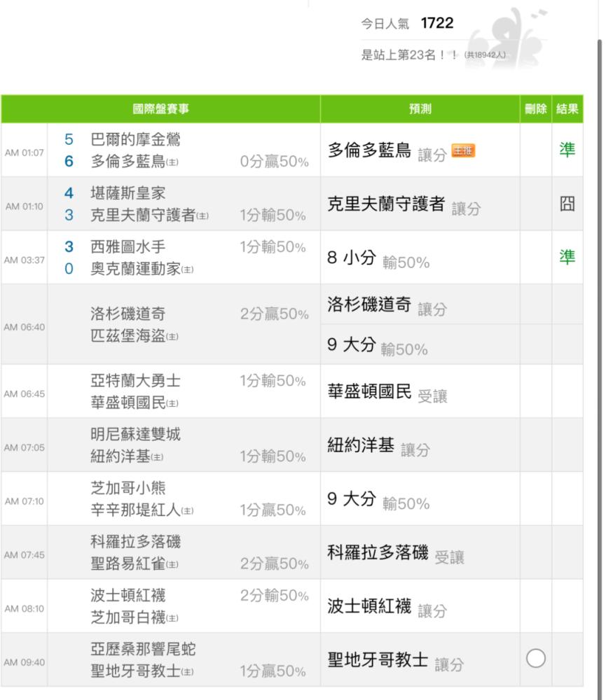Click 9 大分 prediction in 芝加哥小熊 row
The width and height of the screenshot is (606, 700).
tap(378, 500)
